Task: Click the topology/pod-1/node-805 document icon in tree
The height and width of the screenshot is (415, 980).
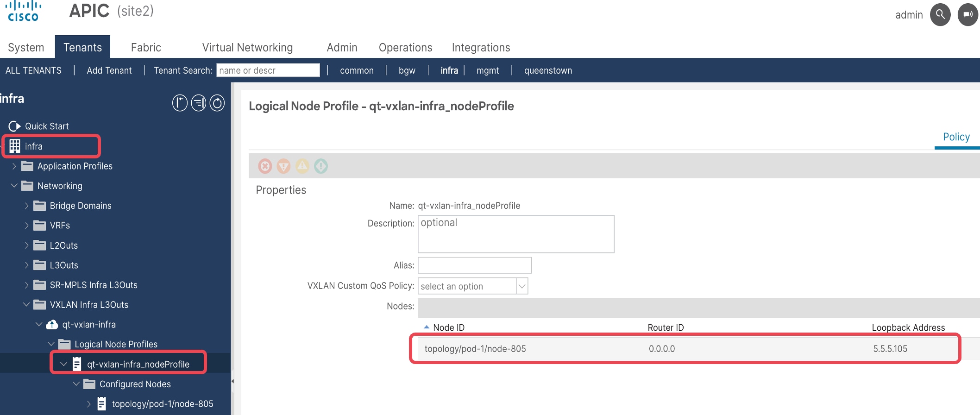Action: (x=102, y=404)
